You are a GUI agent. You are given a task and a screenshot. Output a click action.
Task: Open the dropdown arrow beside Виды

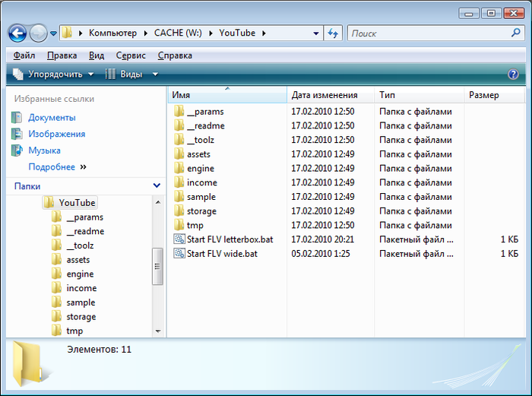pyautogui.click(x=155, y=74)
